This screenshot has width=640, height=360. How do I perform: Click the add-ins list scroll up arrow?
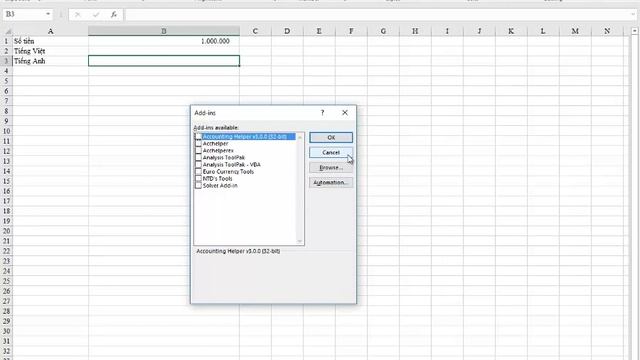300,137
